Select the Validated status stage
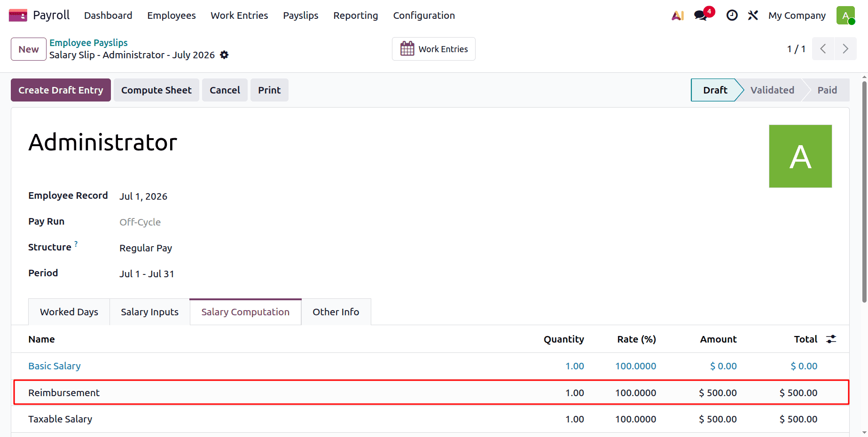 click(x=772, y=90)
